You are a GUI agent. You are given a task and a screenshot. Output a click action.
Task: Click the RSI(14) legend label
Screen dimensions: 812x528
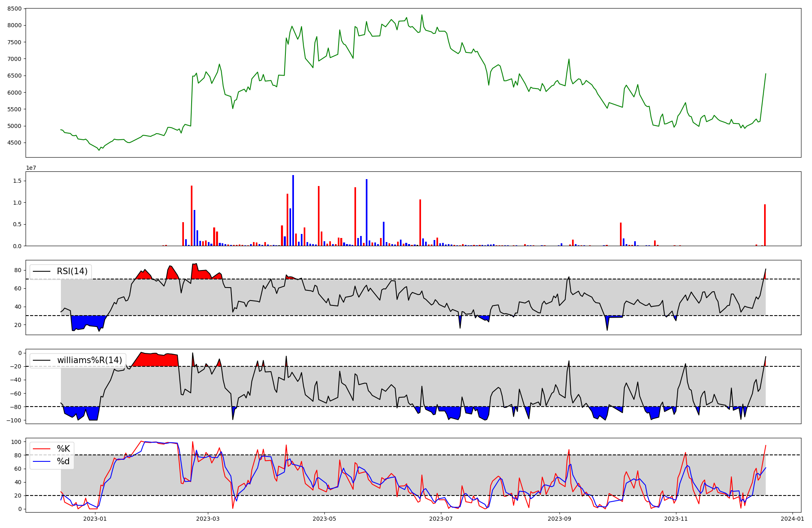72,271
